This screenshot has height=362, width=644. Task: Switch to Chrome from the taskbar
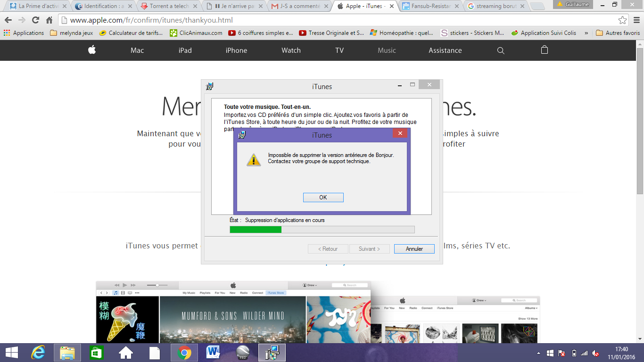pos(184,353)
